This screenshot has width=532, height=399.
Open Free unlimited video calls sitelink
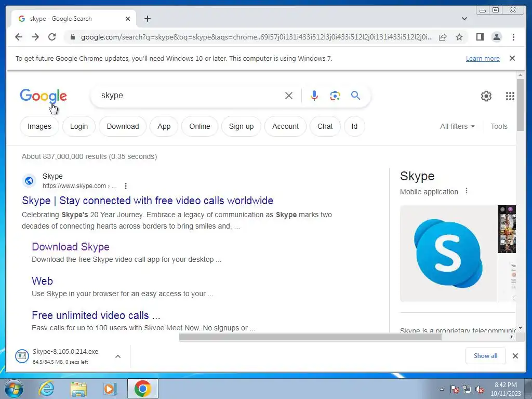pyautogui.click(x=96, y=315)
